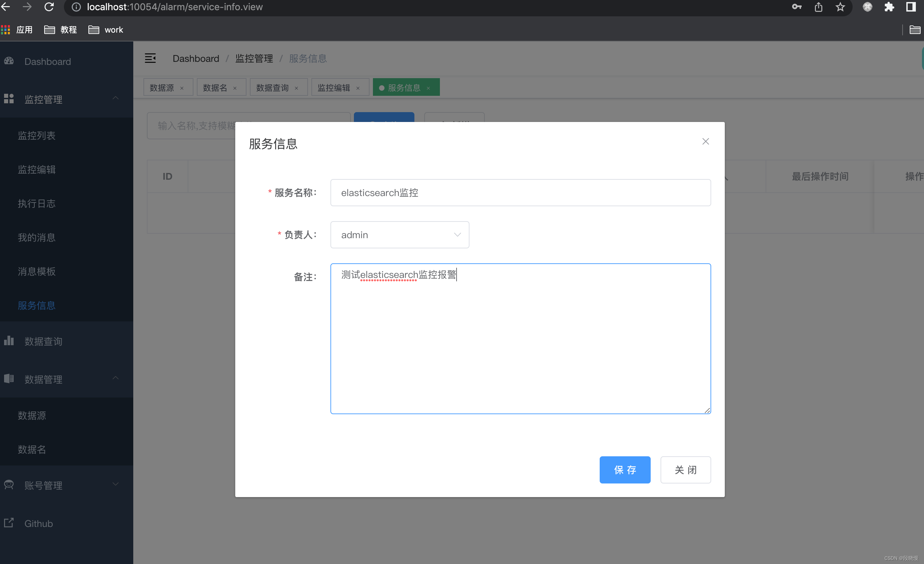
Task: Open saved passwords key icon
Action: 797,7
